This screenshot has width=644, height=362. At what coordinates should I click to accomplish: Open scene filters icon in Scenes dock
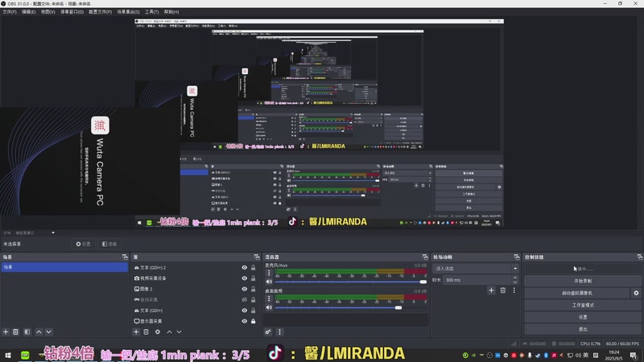[x=27, y=331]
